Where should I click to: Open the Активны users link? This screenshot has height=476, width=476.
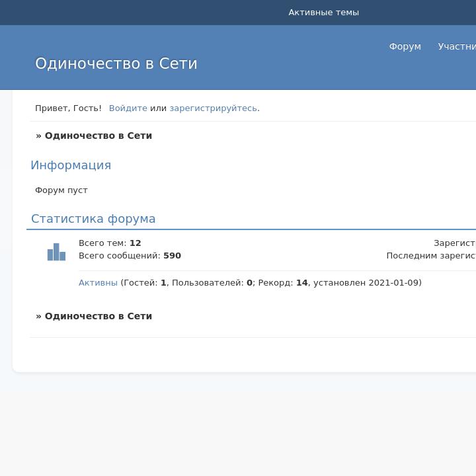(x=98, y=283)
